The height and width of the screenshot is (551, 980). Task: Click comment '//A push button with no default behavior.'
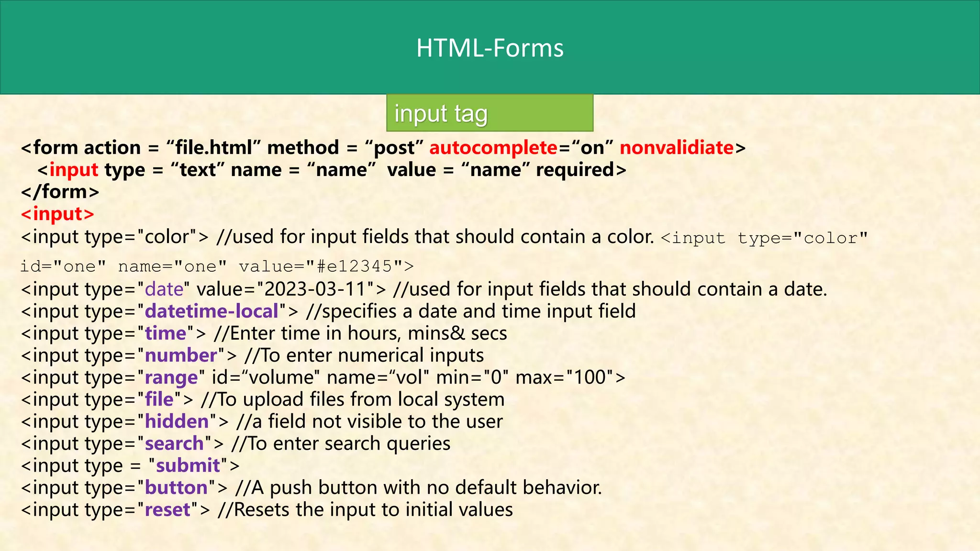(419, 487)
